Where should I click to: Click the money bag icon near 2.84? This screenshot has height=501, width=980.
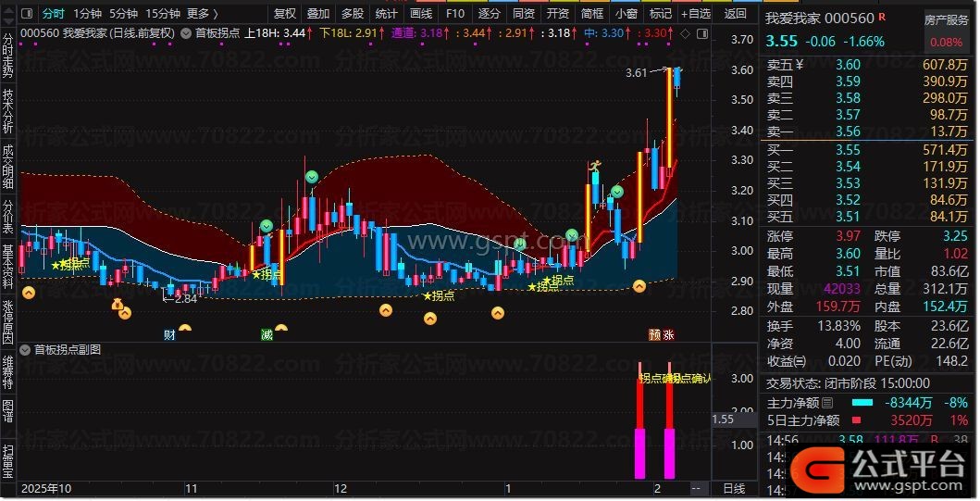[x=118, y=305]
